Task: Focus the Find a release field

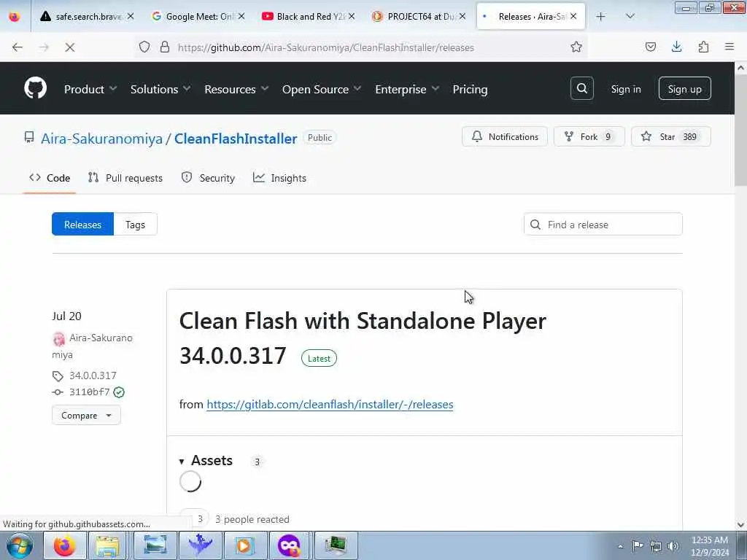Action: [603, 225]
